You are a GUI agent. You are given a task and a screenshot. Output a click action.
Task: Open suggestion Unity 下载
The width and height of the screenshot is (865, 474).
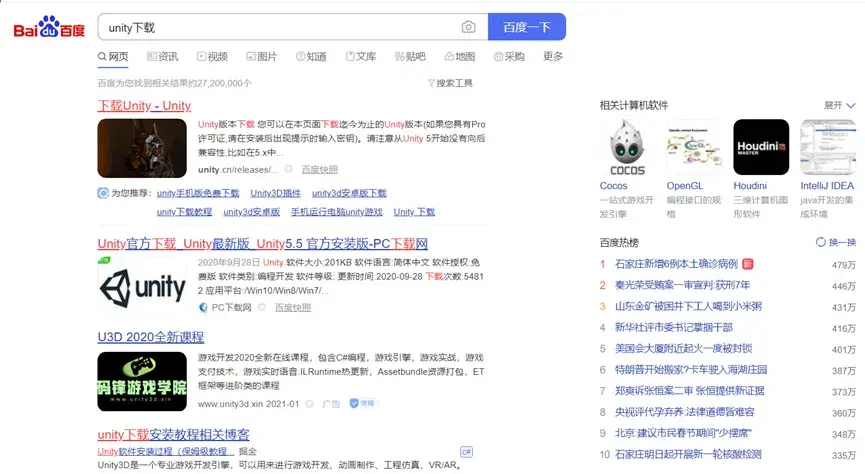coord(414,212)
